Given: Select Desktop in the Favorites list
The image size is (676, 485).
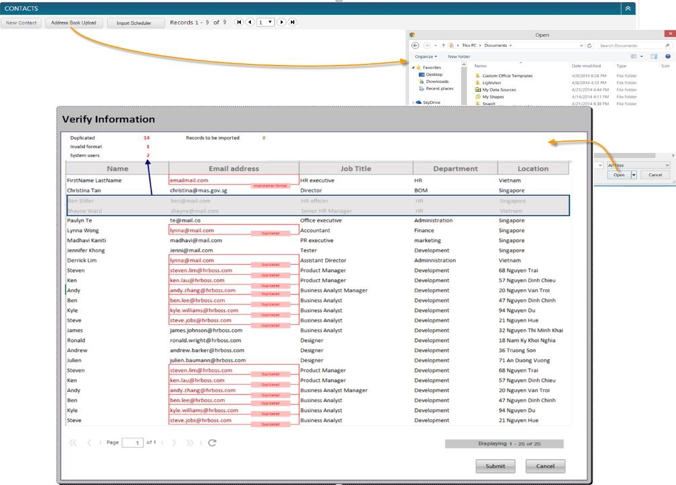Looking at the screenshot, I should 431,75.
